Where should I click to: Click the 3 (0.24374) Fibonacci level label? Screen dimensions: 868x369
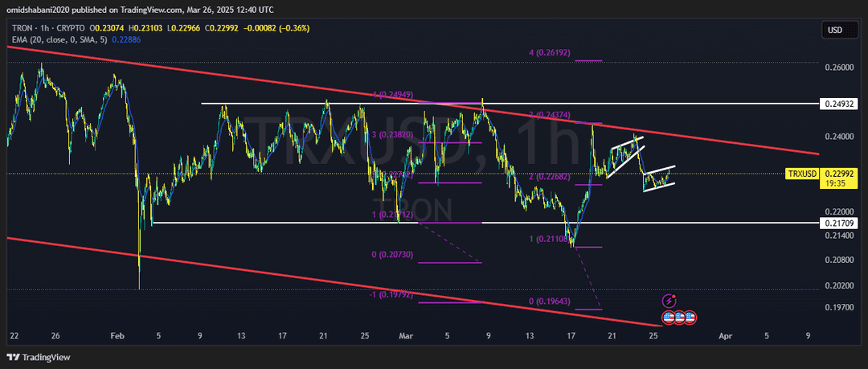(550, 114)
